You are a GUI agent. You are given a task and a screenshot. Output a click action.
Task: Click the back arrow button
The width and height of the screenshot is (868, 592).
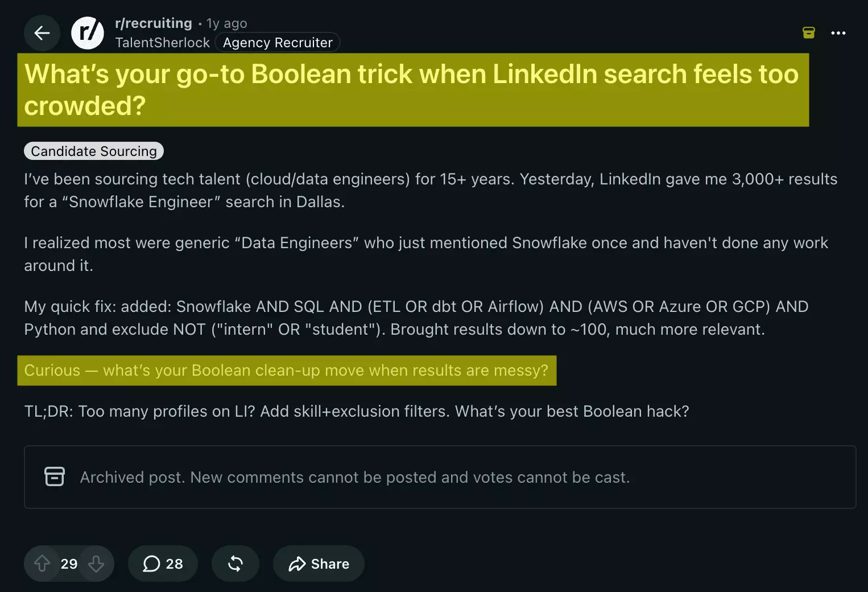[x=42, y=33]
